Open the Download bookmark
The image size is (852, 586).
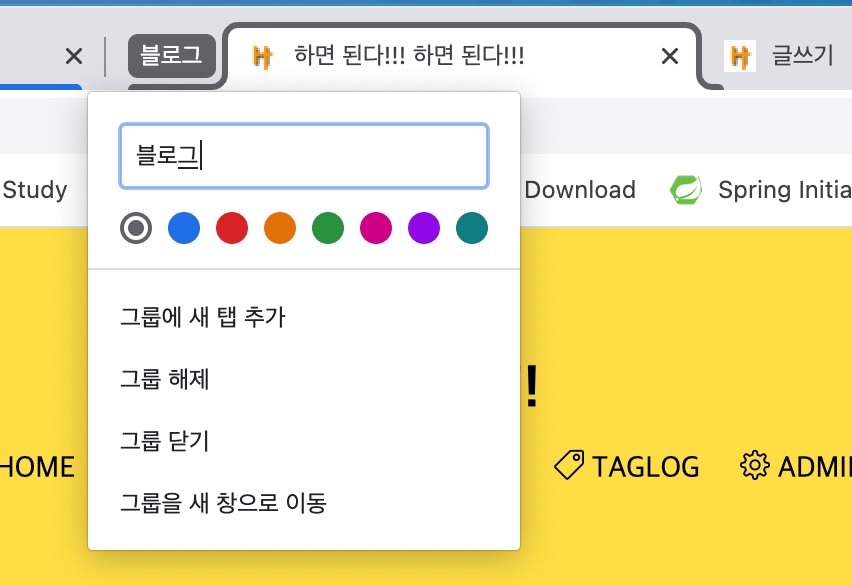[580, 190]
